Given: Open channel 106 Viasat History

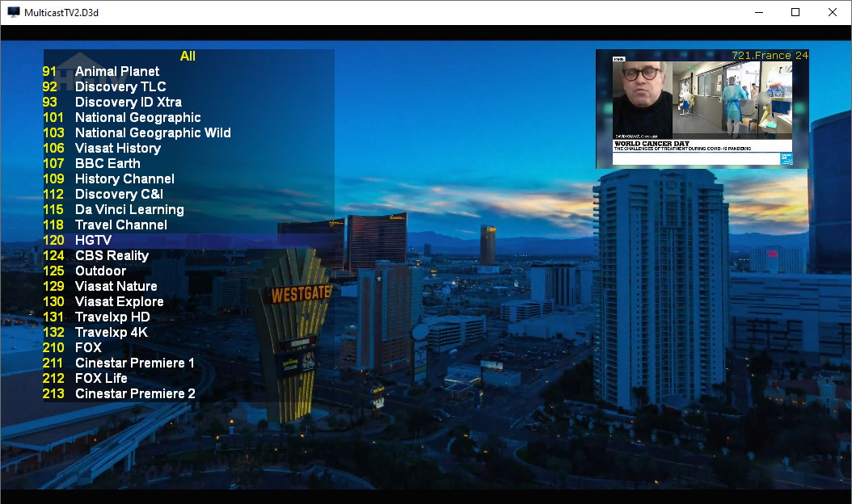Looking at the screenshot, I should pos(188,148).
